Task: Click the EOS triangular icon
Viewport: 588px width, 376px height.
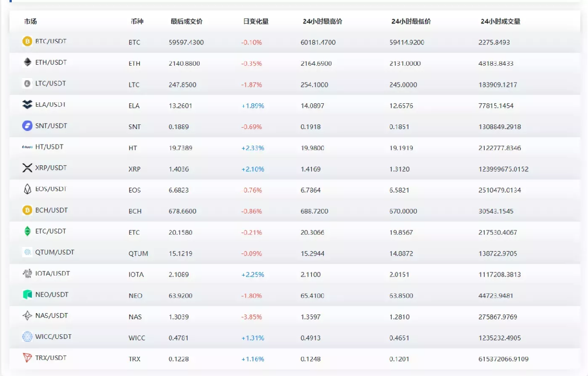Action: click(x=27, y=189)
